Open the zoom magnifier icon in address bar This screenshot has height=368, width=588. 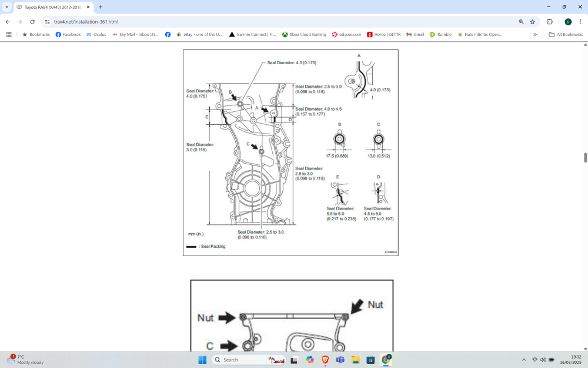click(x=521, y=22)
